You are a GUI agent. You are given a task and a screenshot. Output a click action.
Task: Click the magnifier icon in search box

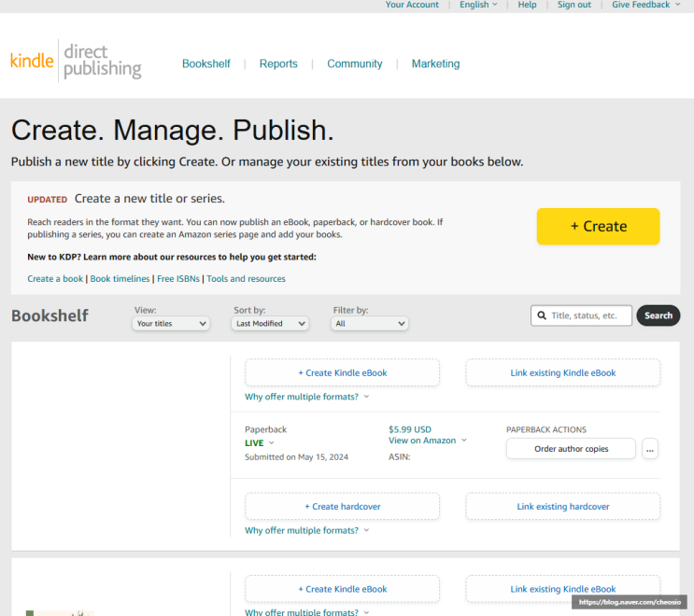pyautogui.click(x=542, y=315)
